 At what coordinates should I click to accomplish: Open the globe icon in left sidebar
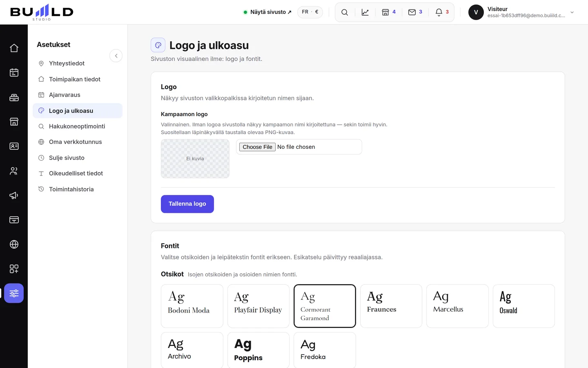point(14,245)
